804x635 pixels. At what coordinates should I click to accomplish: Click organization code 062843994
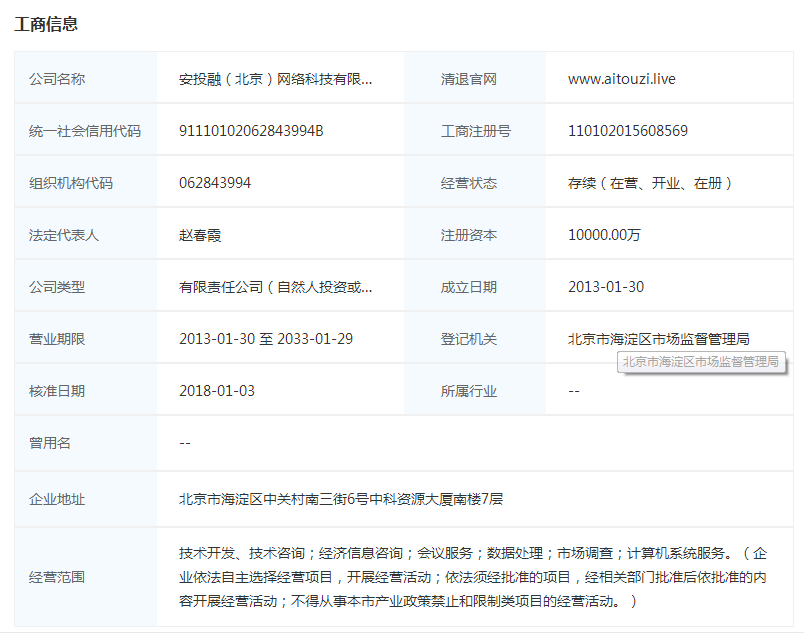pos(215,183)
